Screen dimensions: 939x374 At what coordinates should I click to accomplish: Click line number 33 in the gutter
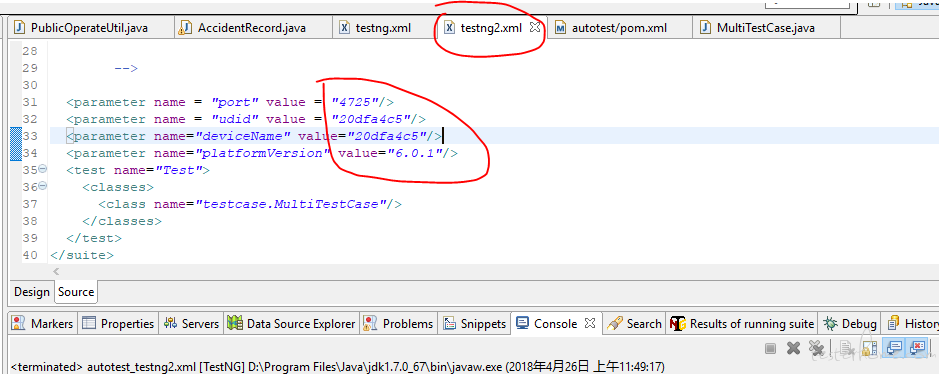click(30, 136)
